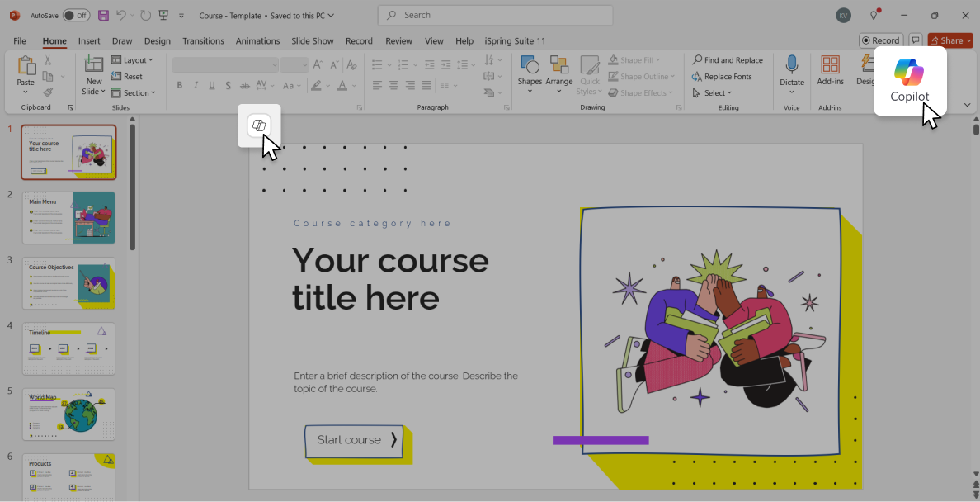Switch to the Design tab
This screenshot has width=980, height=502.
click(157, 40)
